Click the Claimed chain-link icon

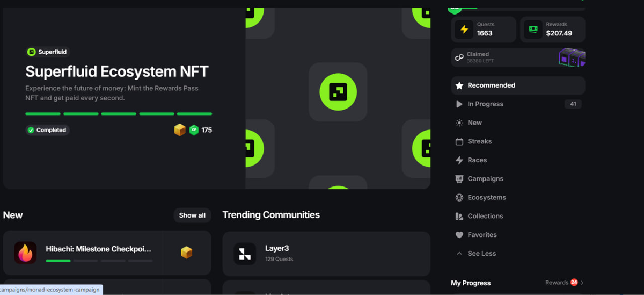459,57
